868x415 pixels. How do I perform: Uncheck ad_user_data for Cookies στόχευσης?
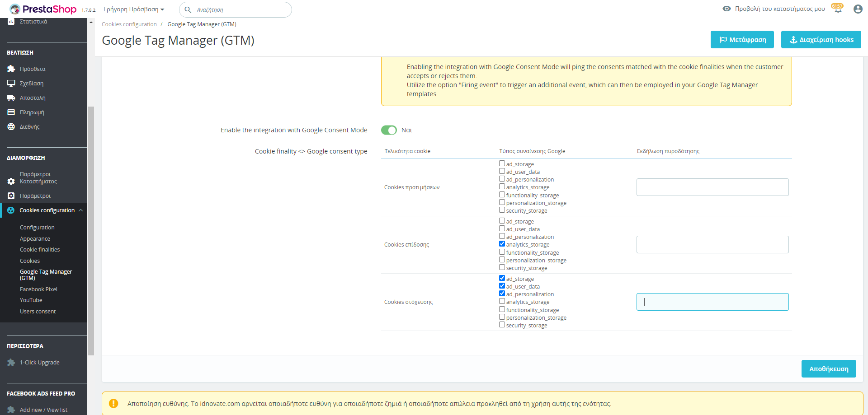pos(502,286)
